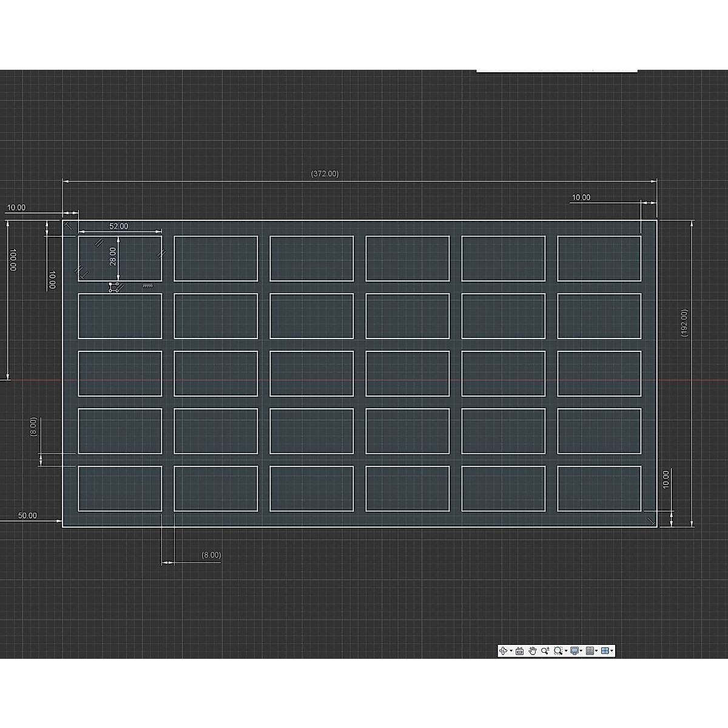Screen dimensions: 728x728
Task: Expand the viewport layout dropdown
Action: (612, 650)
